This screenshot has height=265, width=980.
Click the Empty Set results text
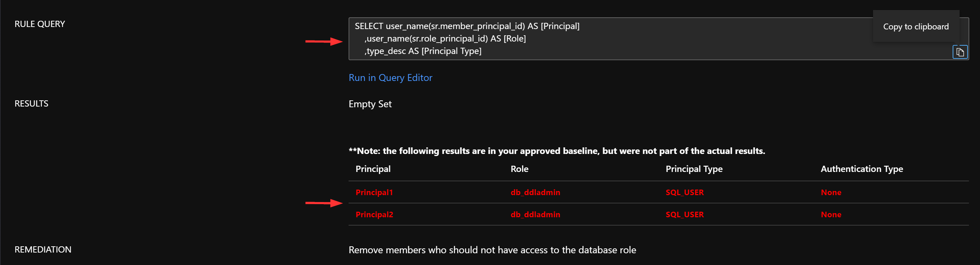pos(370,104)
